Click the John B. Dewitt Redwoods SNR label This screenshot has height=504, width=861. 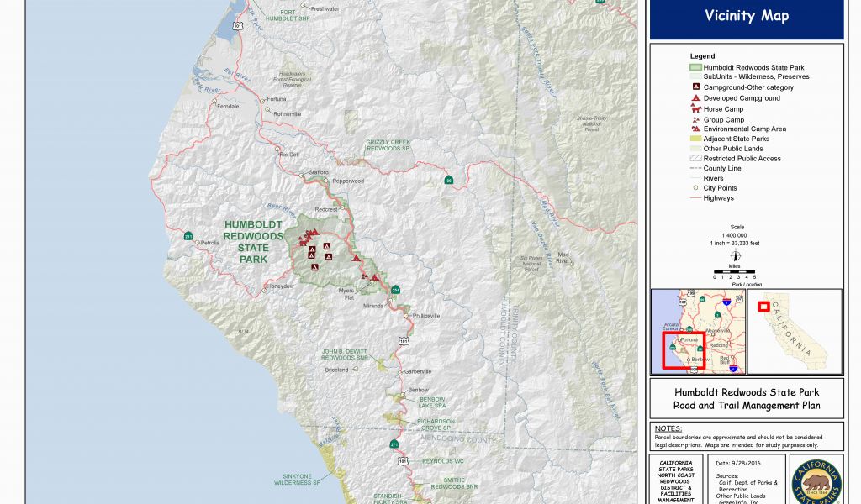tap(344, 354)
